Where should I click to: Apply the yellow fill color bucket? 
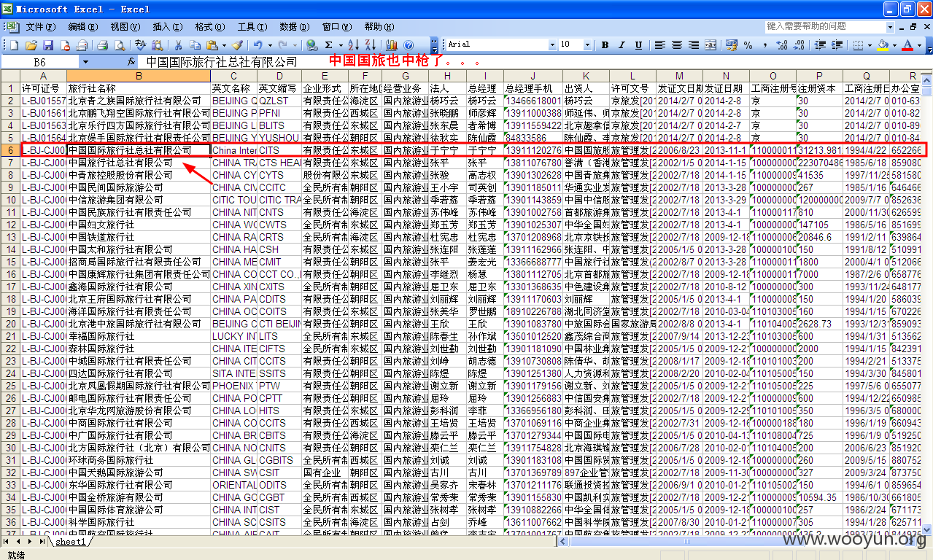(883, 44)
